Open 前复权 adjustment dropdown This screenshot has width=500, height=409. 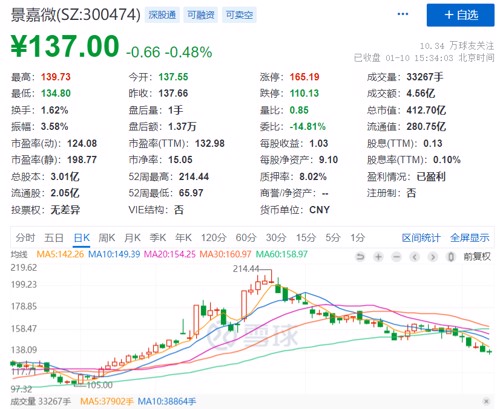[477, 257]
